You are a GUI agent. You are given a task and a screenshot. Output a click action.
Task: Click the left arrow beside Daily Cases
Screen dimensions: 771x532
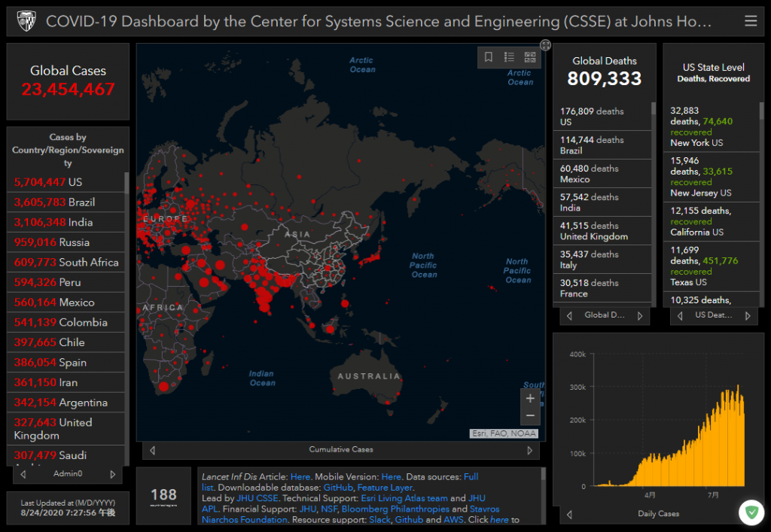569,514
